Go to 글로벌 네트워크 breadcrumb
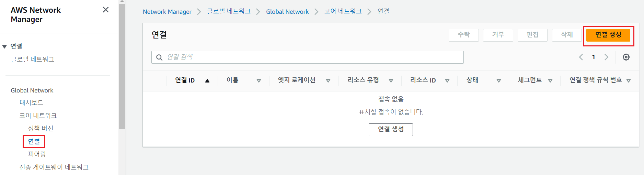The height and width of the screenshot is (175, 644). (x=229, y=11)
